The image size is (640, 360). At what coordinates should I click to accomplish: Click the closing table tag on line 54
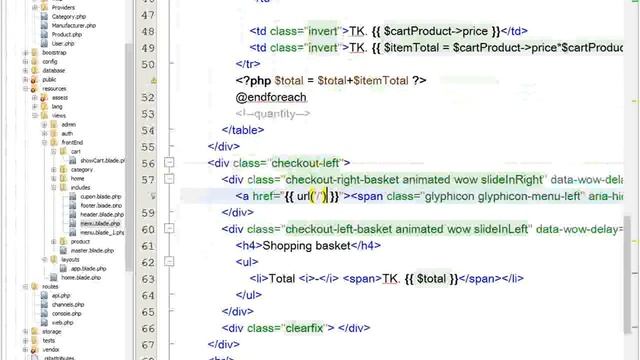coord(243,130)
